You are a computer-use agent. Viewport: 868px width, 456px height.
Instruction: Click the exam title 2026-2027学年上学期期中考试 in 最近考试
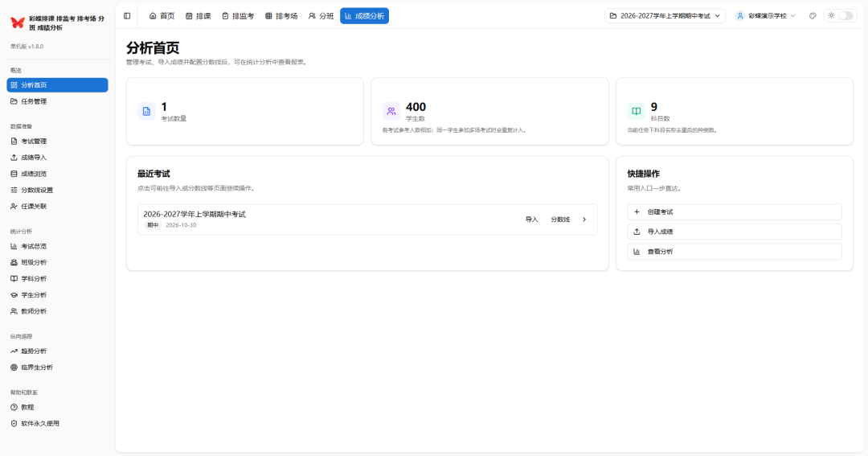(x=194, y=214)
